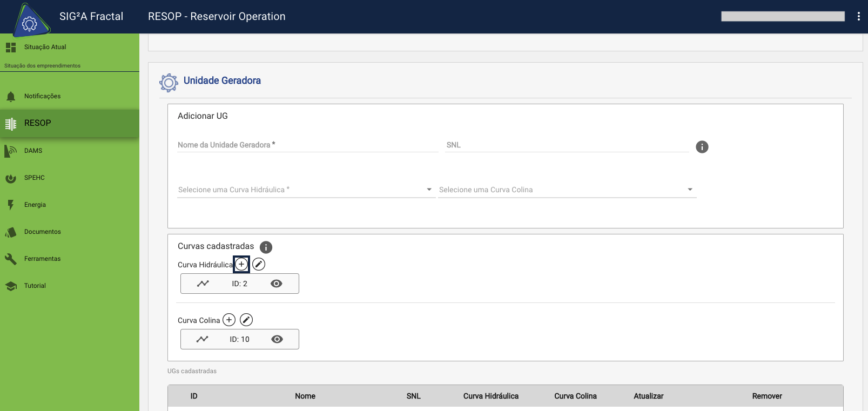Click the info icon next to SNL field

pyautogui.click(x=702, y=147)
